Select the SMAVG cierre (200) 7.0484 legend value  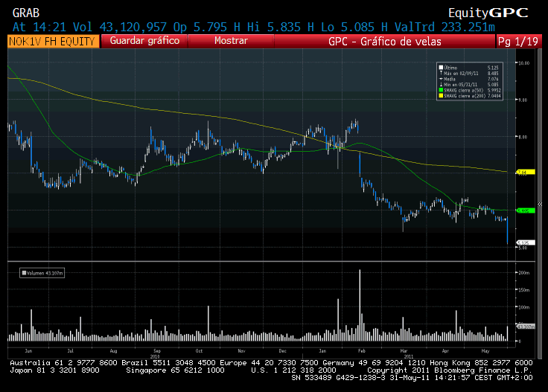[x=494, y=96]
